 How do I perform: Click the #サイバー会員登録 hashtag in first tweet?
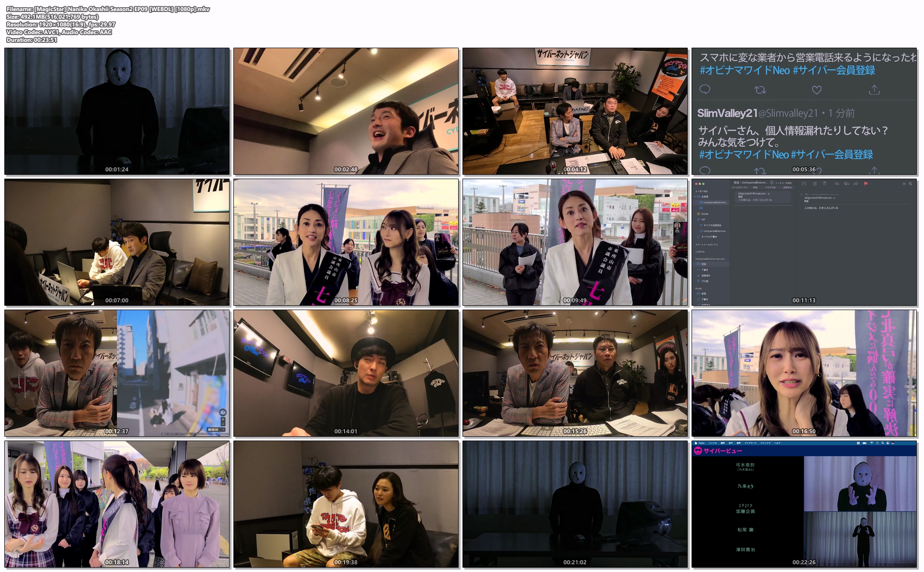click(834, 70)
